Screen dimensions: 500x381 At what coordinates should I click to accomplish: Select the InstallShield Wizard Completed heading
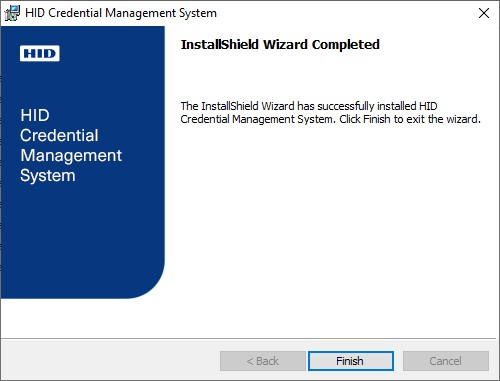(280, 44)
